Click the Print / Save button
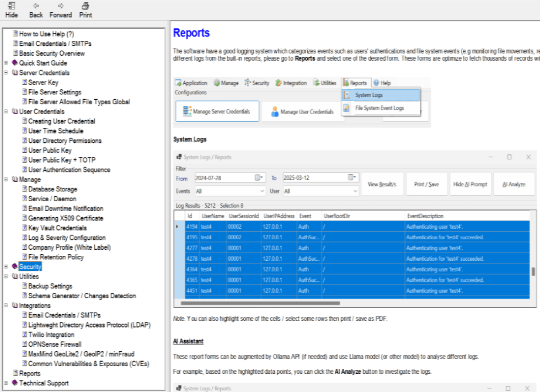Viewport: 540px width, 392px height. click(x=426, y=184)
